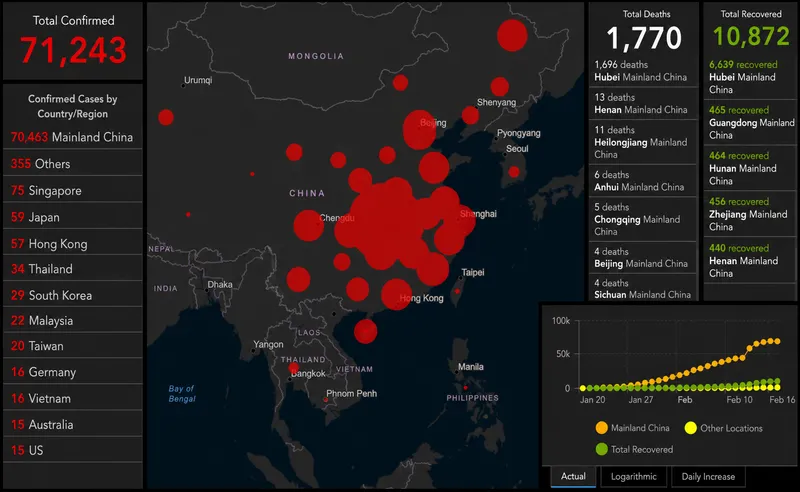This screenshot has height=492, width=800.
Task: Select Japan with 59 cases
Action: [72, 217]
